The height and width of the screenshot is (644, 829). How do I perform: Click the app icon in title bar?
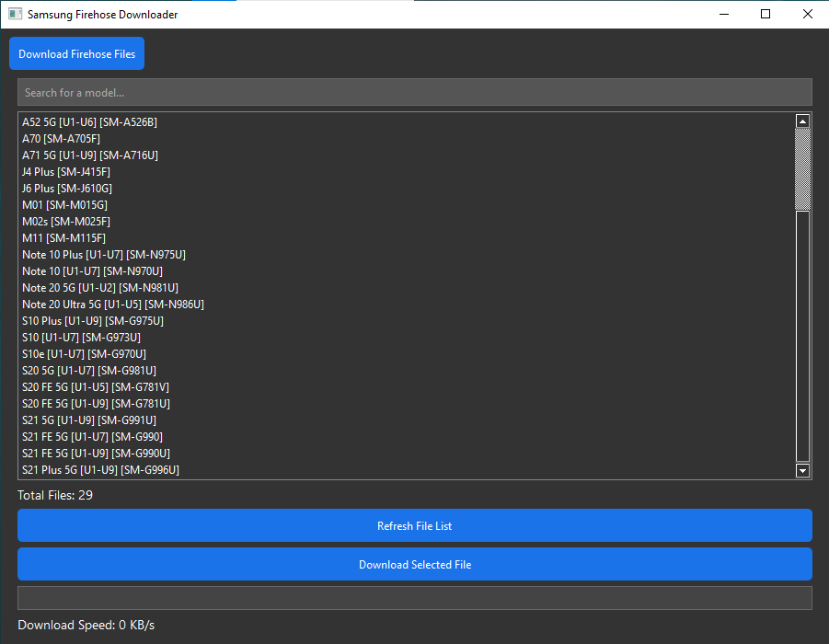(15, 15)
